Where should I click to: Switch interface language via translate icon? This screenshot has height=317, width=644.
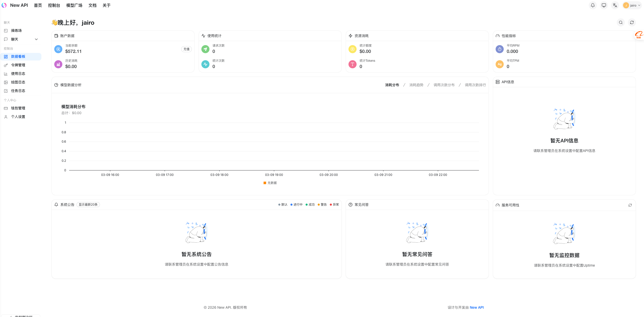point(615,5)
